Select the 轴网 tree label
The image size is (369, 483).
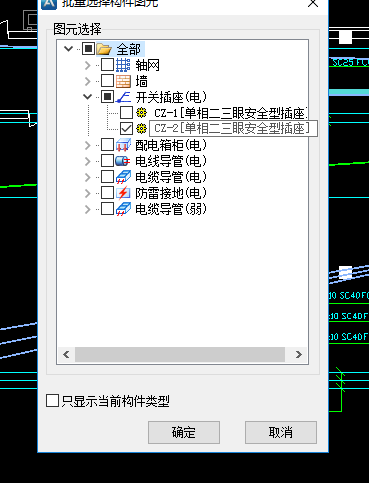[147, 65]
